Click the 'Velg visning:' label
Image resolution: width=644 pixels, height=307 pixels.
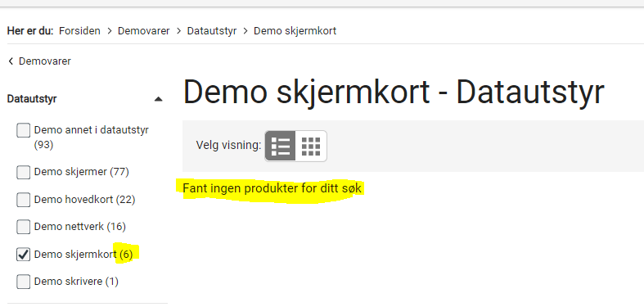[228, 146]
